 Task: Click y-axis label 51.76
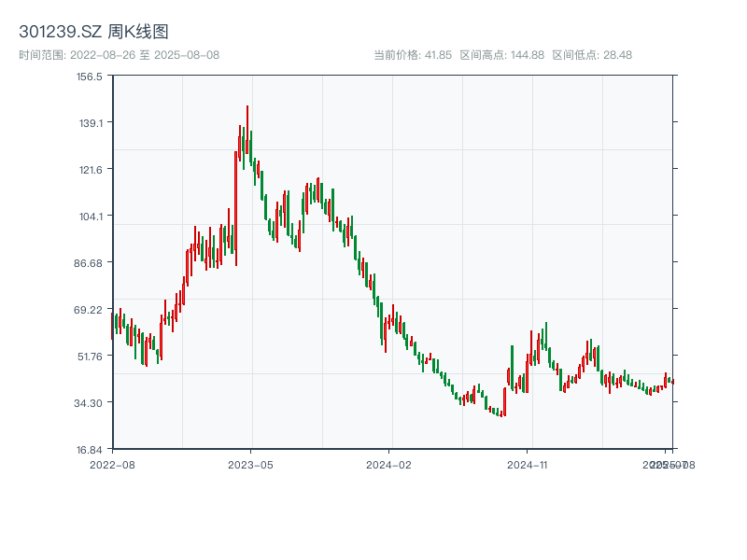(x=90, y=357)
